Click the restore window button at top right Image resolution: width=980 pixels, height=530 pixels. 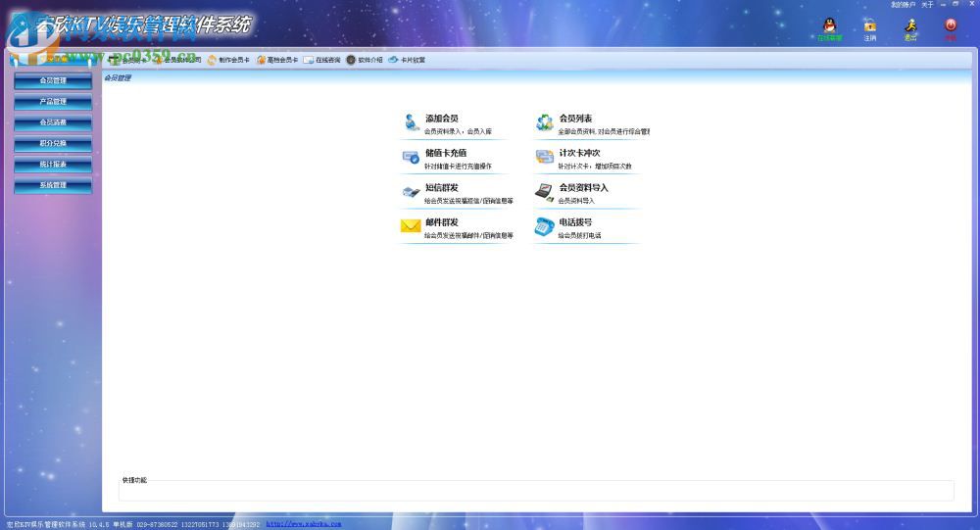955,4
